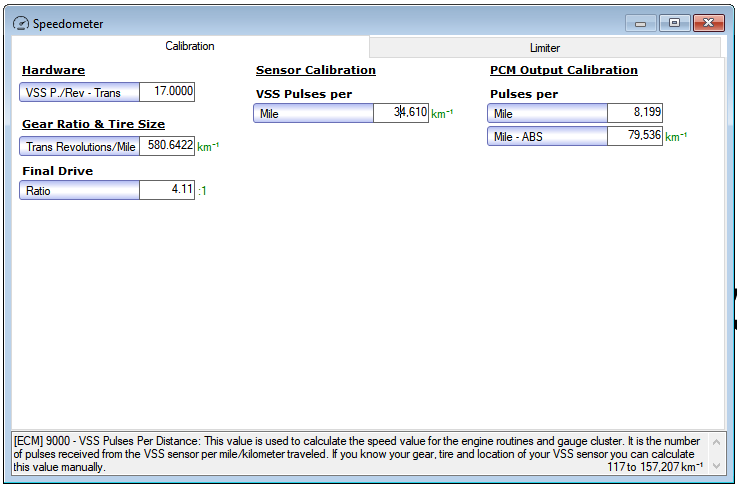Image resolution: width=737 pixels, height=485 pixels.
Task: Click the Trans Revolutions/Mile label
Action: (x=80, y=147)
